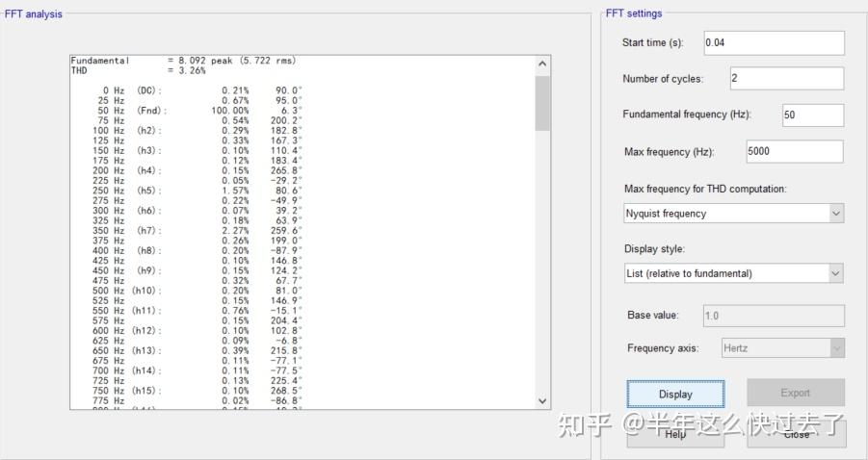Viewport: 868px width, 460px height.
Task: Click the greyed-out Export button
Action: (x=796, y=393)
